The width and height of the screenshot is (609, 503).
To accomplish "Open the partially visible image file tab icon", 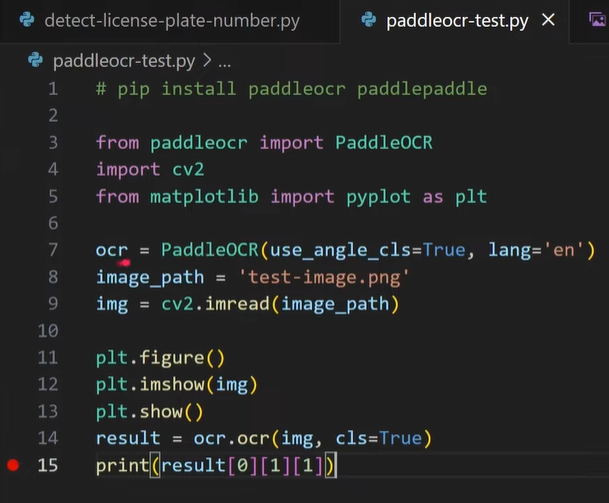I will point(598,19).
